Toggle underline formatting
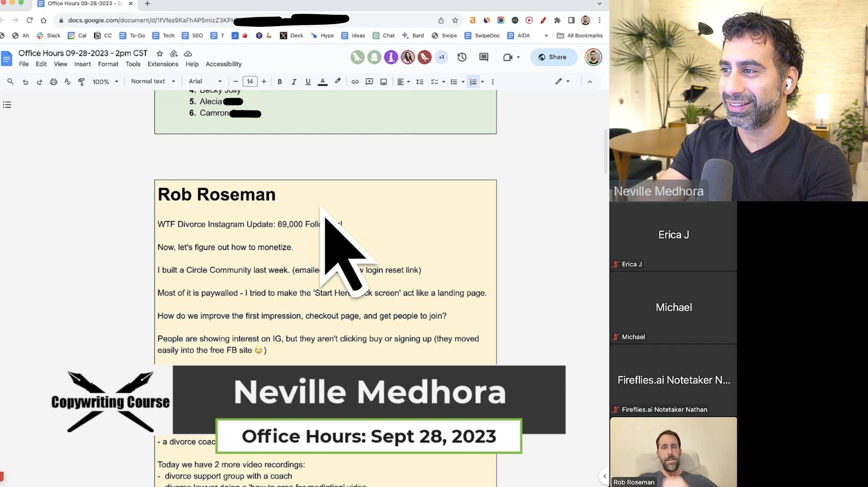Screen dimensions: 868x487 click(308, 82)
